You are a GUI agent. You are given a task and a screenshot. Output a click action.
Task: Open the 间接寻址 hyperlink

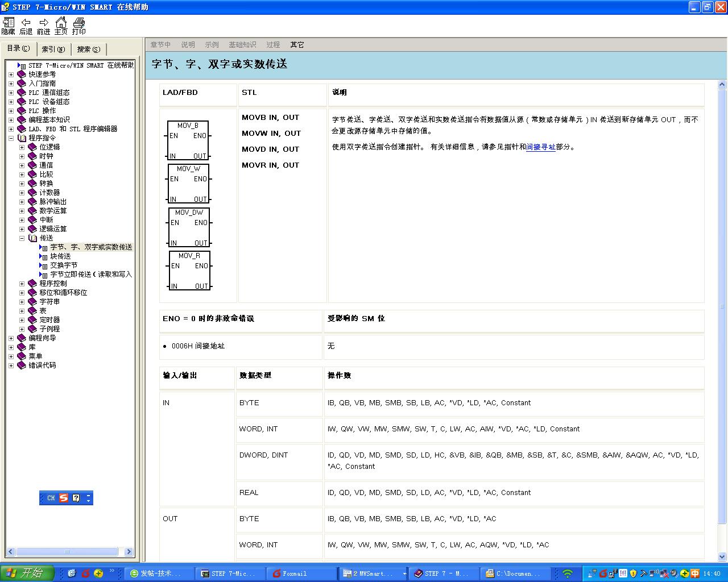coord(541,147)
